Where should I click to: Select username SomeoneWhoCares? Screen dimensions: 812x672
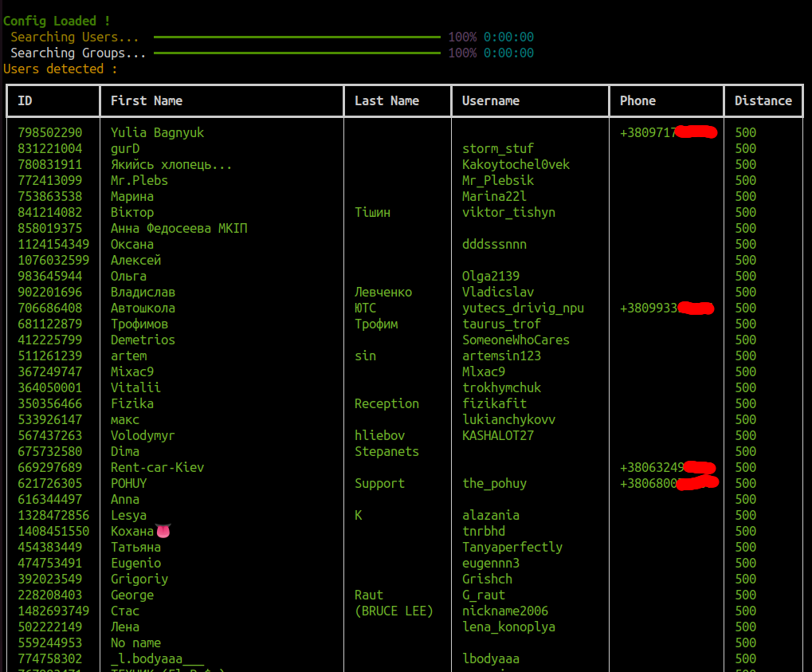click(x=516, y=340)
